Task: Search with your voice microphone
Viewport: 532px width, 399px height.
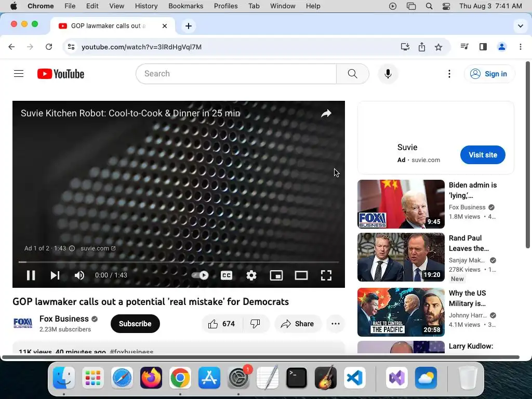Action: tap(388, 74)
